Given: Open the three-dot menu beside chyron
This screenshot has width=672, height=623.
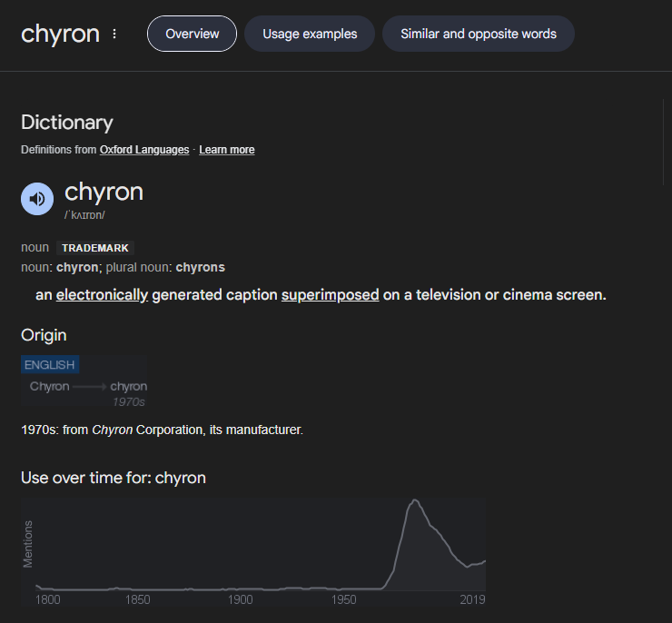Looking at the screenshot, I should 114,35.
